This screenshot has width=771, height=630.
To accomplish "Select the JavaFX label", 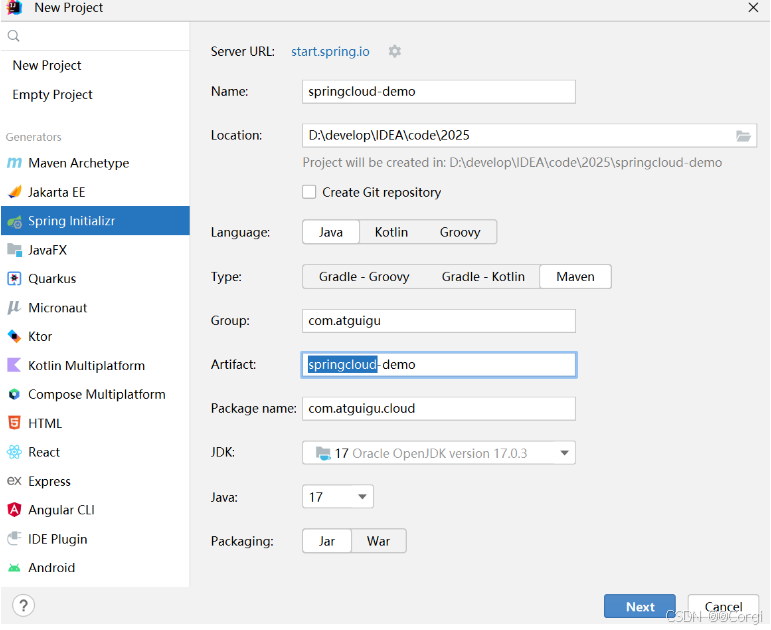I will pyautogui.click(x=47, y=250).
